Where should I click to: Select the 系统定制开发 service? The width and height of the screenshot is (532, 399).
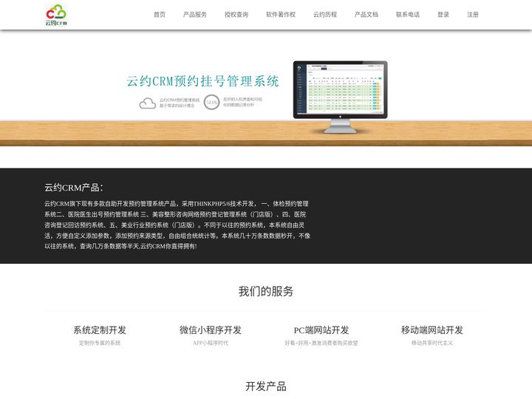(100, 330)
